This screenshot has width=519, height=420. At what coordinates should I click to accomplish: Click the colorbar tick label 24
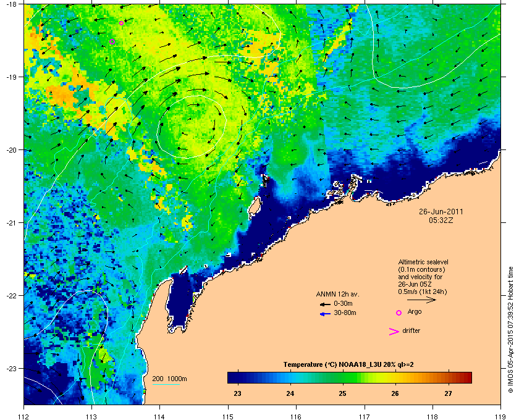coord(290,393)
